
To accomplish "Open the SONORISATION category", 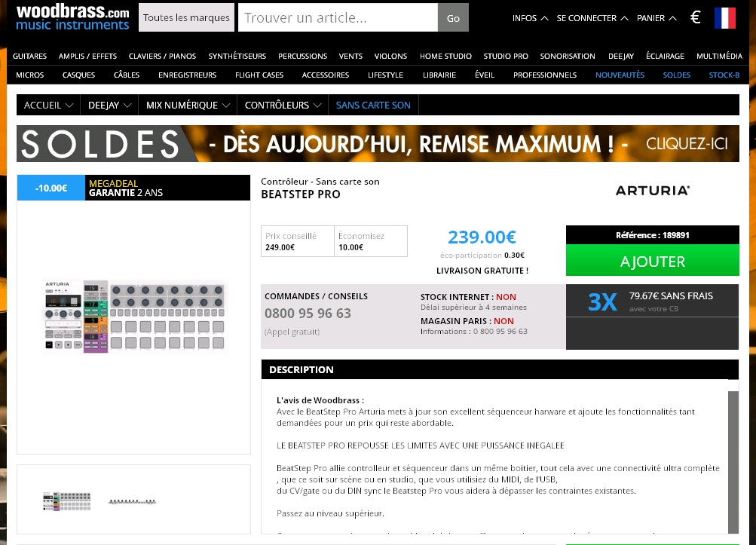I will [x=568, y=56].
